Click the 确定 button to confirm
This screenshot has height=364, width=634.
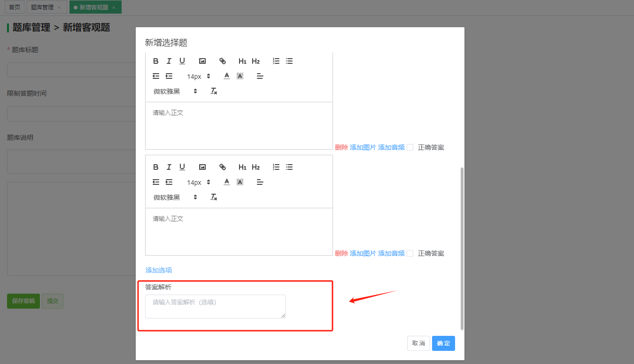coord(443,343)
